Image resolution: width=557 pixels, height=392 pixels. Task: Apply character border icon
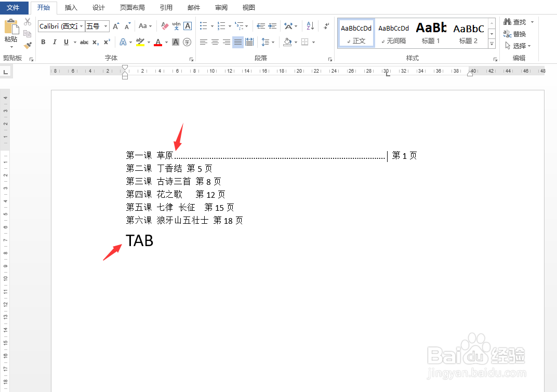click(188, 26)
